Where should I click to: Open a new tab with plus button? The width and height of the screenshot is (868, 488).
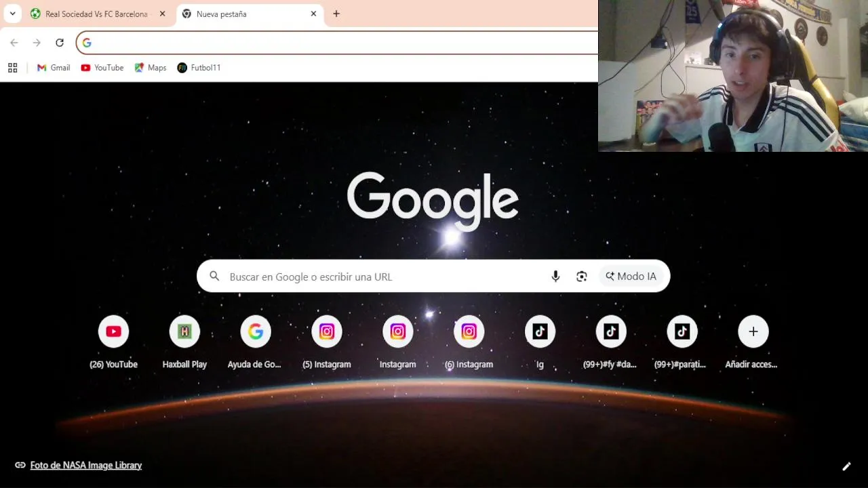click(x=336, y=14)
